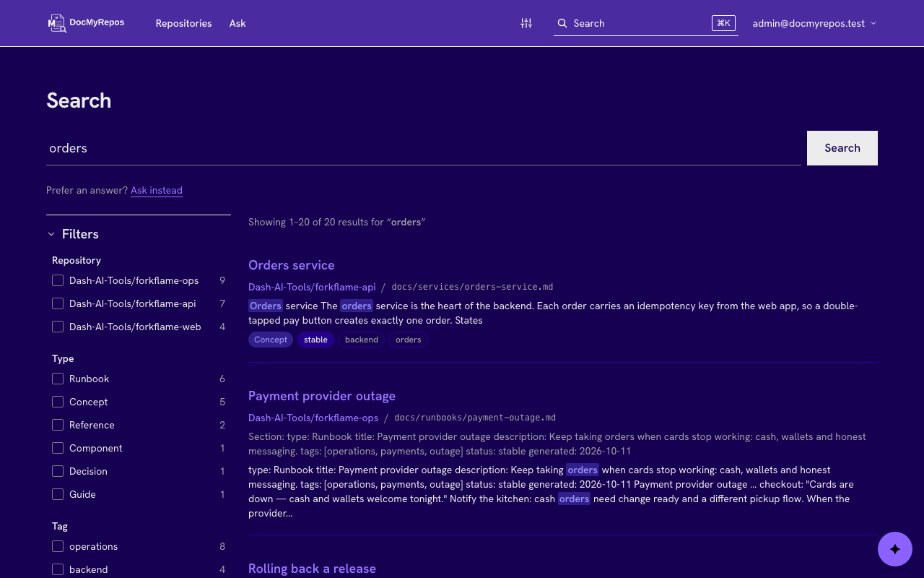The height and width of the screenshot is (578, 924).
Task: Check the Dash-AI-Tools/forkflame-web repository filter
Action: (58, 327)
